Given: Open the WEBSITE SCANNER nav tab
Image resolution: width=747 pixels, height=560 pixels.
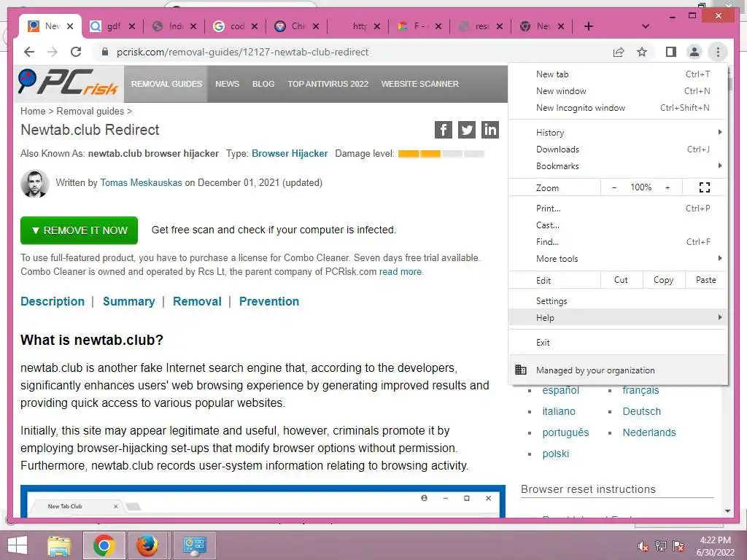Looking at the screenshot, I should coord(419,84).
